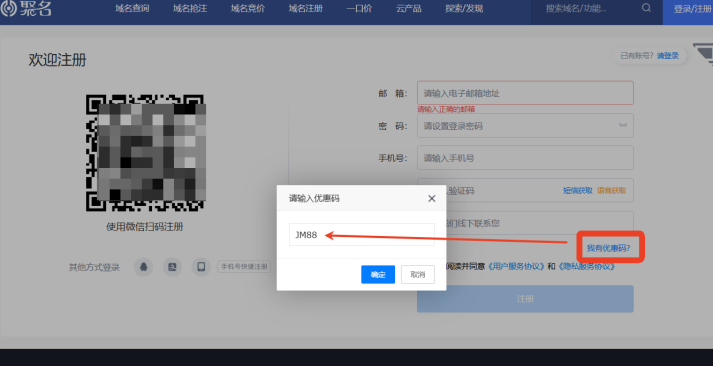This screenshot has height=366, width=713.
Task: Focus the coupon code field containing JM88
Action: pos(362,235)
